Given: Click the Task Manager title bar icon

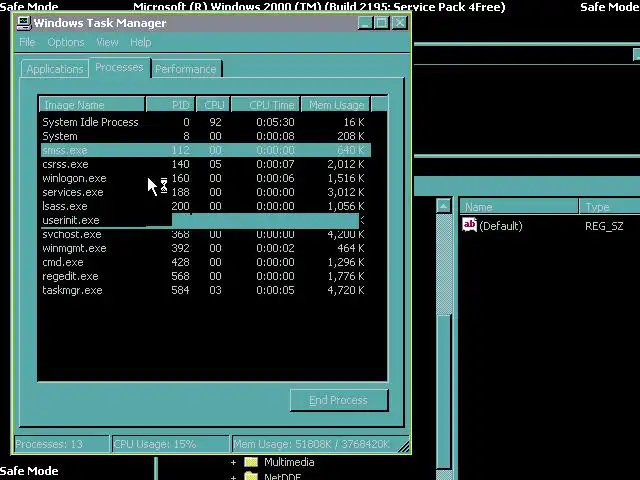Looking at the screenshot, I should [24, 23].
